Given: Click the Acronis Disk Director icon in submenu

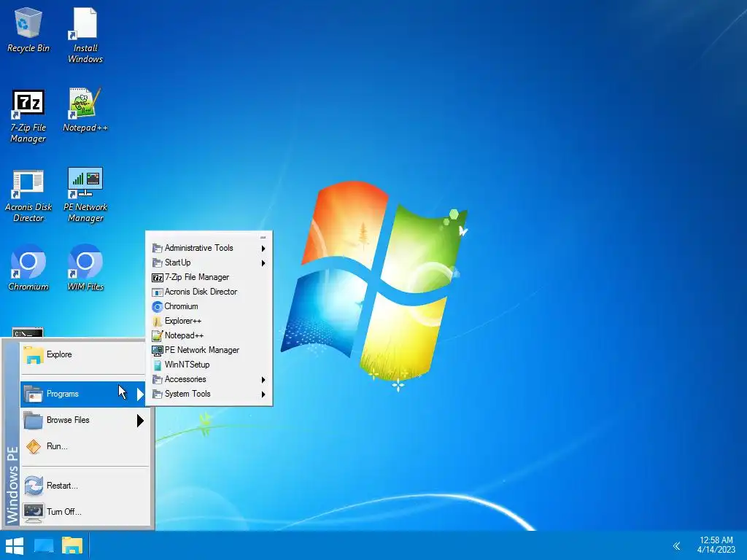Looking at the screenshot, I should (x=158, y=292).
